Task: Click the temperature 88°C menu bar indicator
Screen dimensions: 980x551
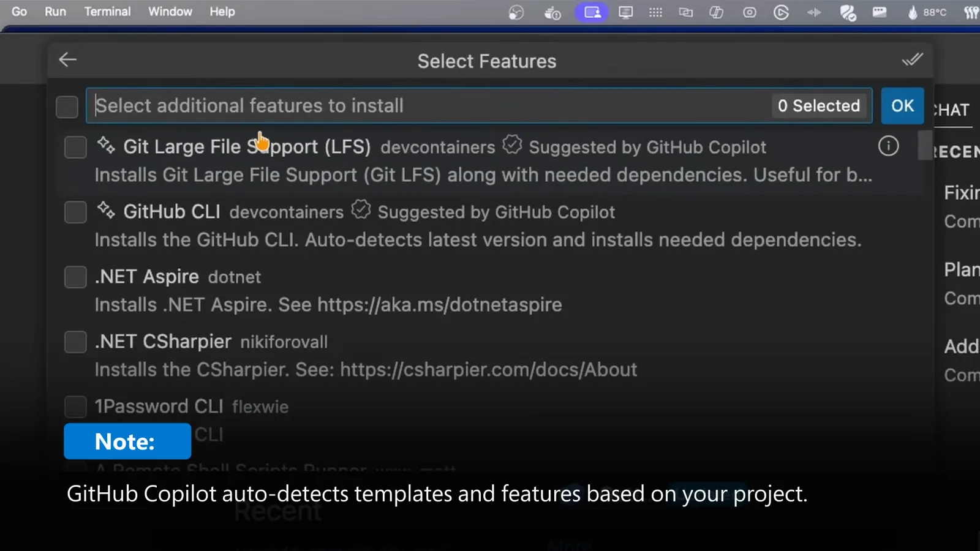Action: click(x=927, y=12)
